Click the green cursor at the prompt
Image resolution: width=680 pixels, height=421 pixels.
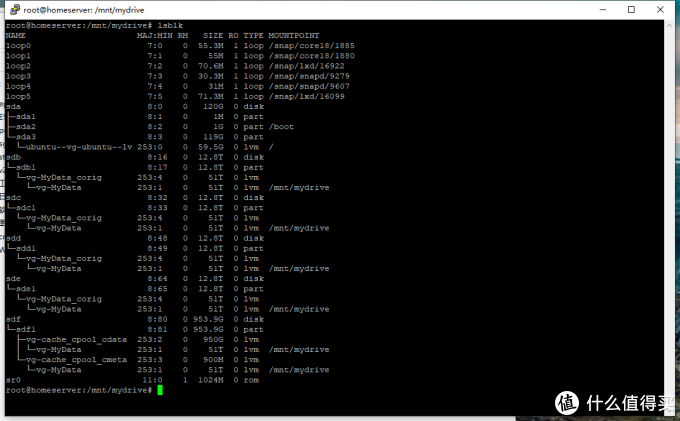[160, 390]
